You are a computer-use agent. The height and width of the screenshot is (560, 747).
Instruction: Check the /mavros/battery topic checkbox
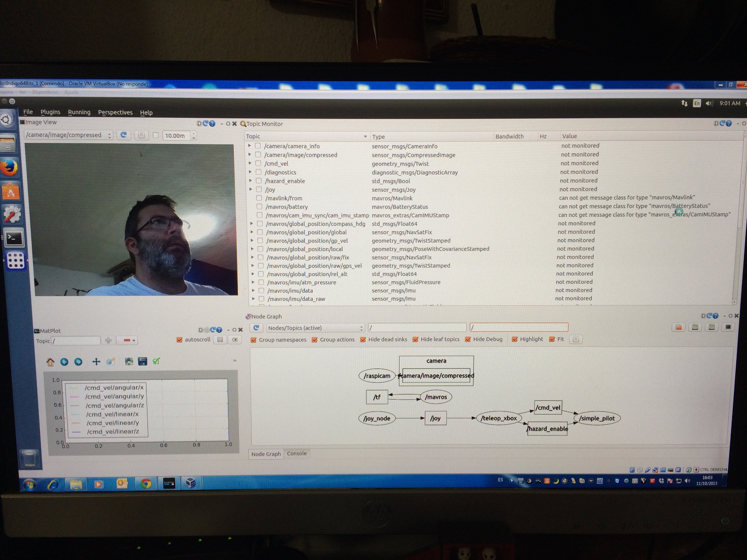[x=259, y=207]
